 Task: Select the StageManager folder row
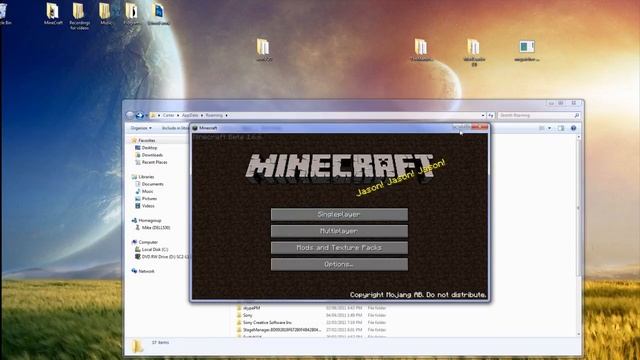310,330
